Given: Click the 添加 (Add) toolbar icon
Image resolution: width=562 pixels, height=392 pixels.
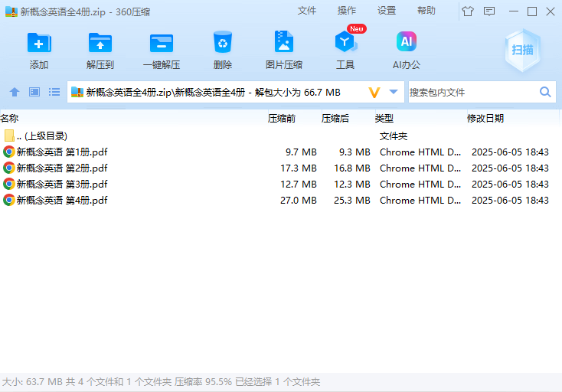Looking at the screenshot, I should pos(39,43).
